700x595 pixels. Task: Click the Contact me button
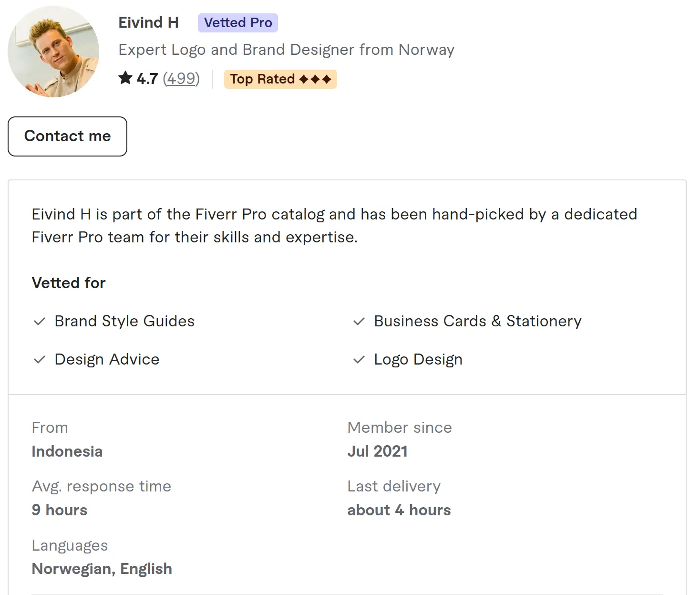click(x=67, y=136)
